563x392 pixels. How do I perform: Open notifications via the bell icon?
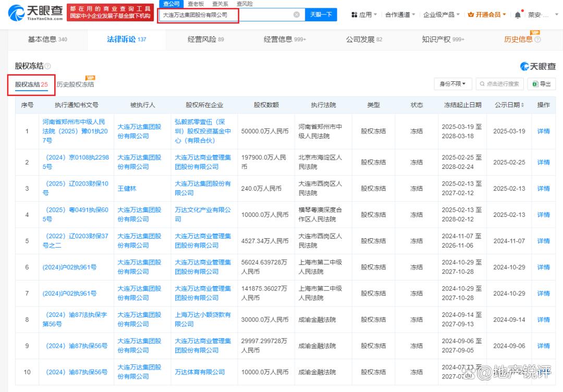coord(518,15)
